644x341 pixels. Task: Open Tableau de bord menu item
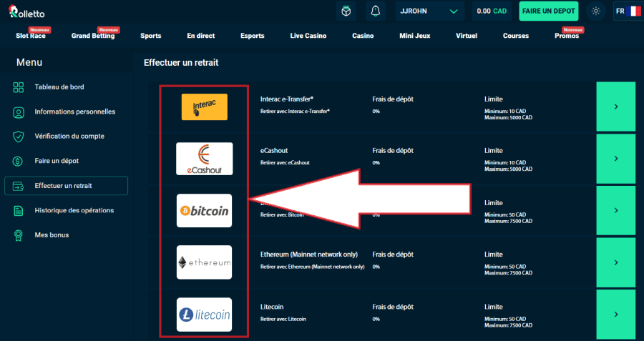59,87
